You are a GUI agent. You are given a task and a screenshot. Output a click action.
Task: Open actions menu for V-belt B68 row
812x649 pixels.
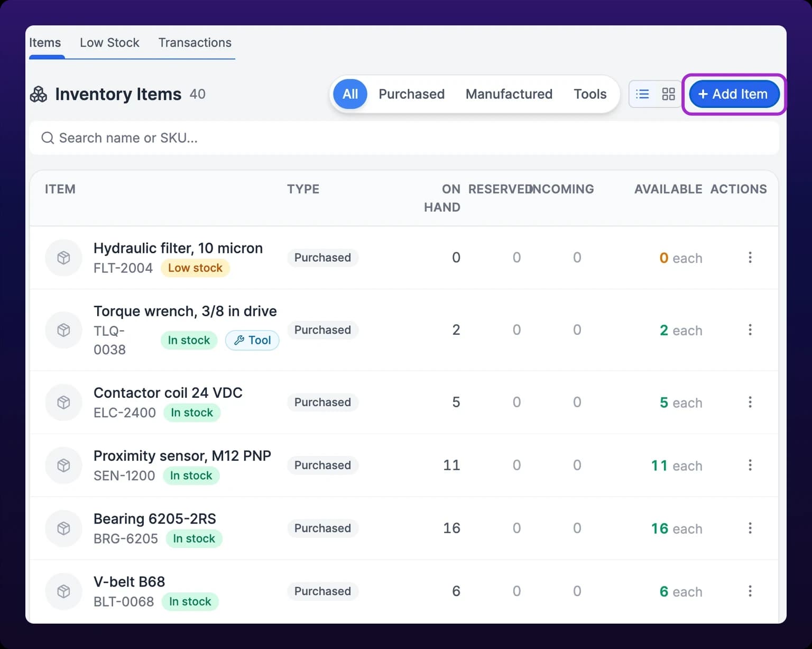coord(750,591)
